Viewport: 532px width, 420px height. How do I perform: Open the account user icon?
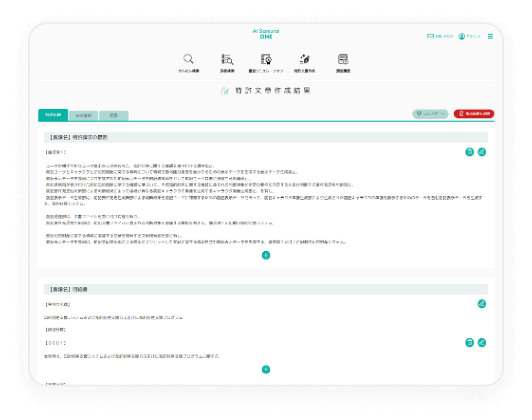(462, 36)
